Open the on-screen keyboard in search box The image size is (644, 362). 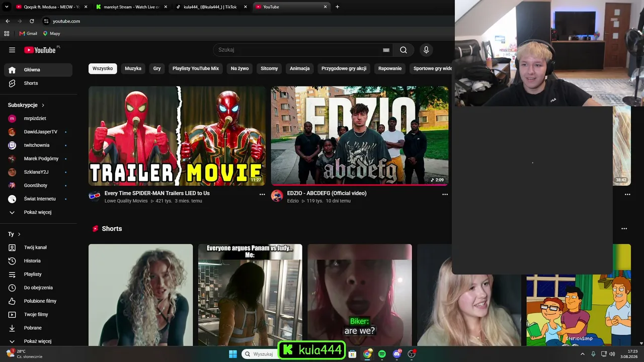tap(386, 50)
